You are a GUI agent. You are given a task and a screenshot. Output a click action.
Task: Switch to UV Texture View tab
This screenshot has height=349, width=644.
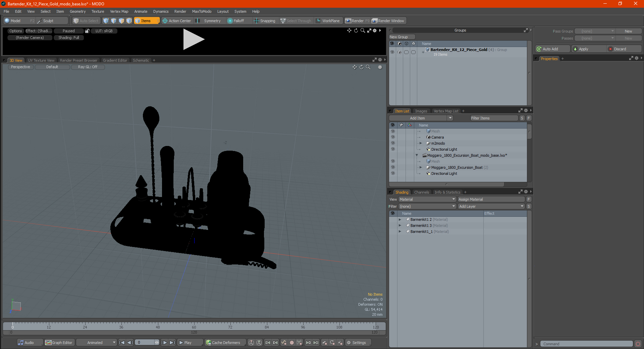point(41,60)
